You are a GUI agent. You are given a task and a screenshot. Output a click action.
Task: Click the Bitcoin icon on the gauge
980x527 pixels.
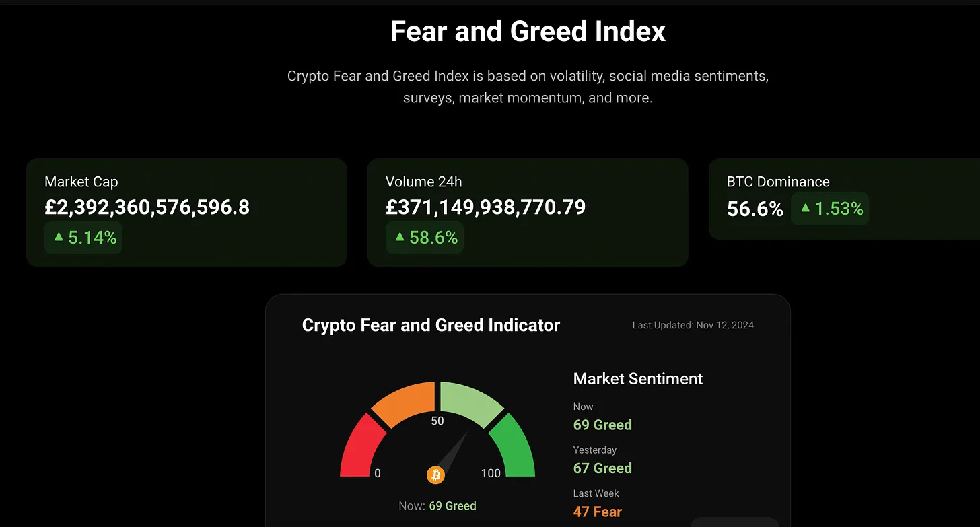[x=435, y=476]
